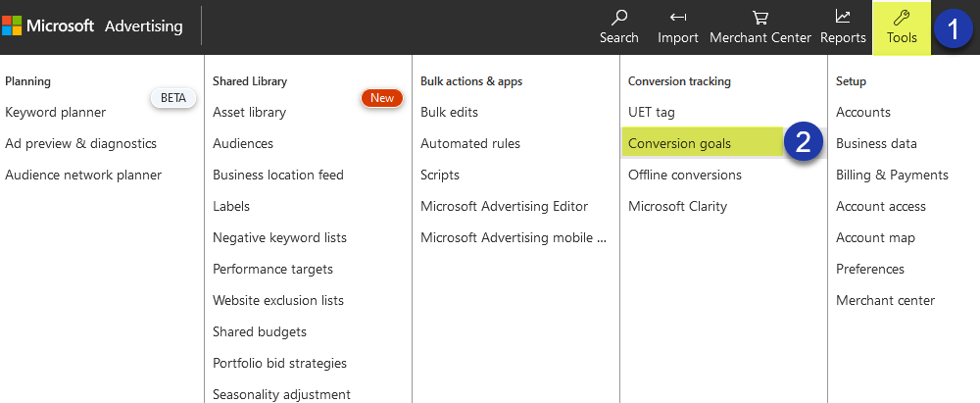The height and width of the screenshot is (403, 980).
Task: Open the Tools wrench menu
Action: click(x=902, y=26)
